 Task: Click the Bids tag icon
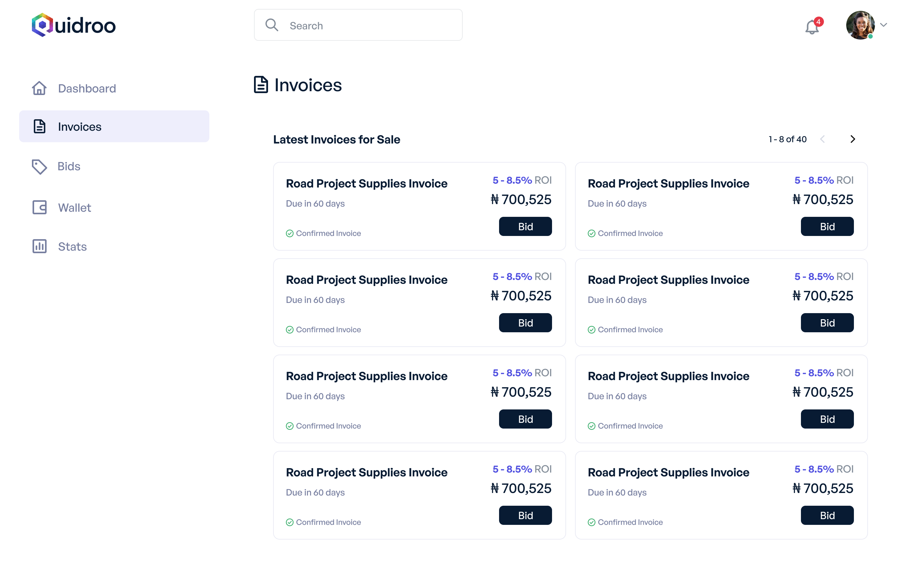tap(39, 166)
